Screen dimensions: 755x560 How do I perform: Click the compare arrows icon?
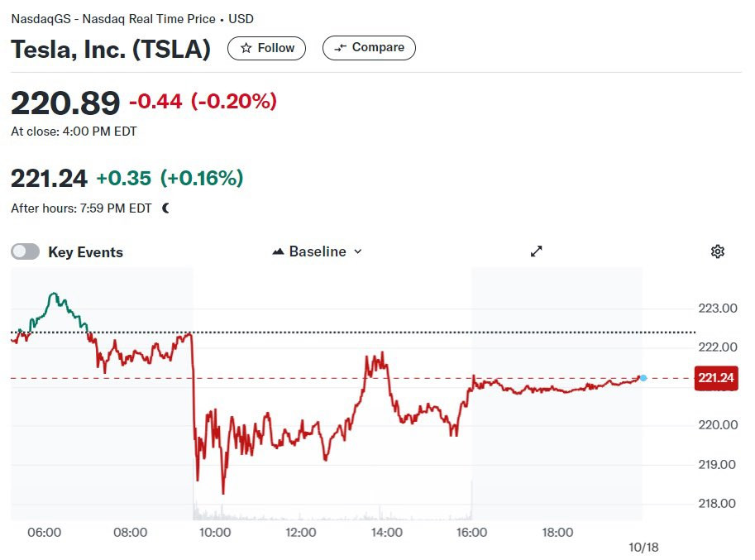(x=341, y=48)
